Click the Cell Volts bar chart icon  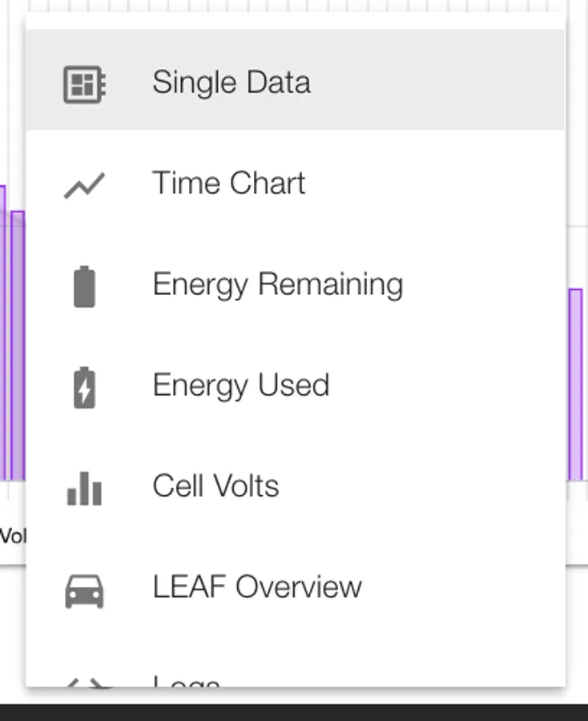[x=84, y=488]
